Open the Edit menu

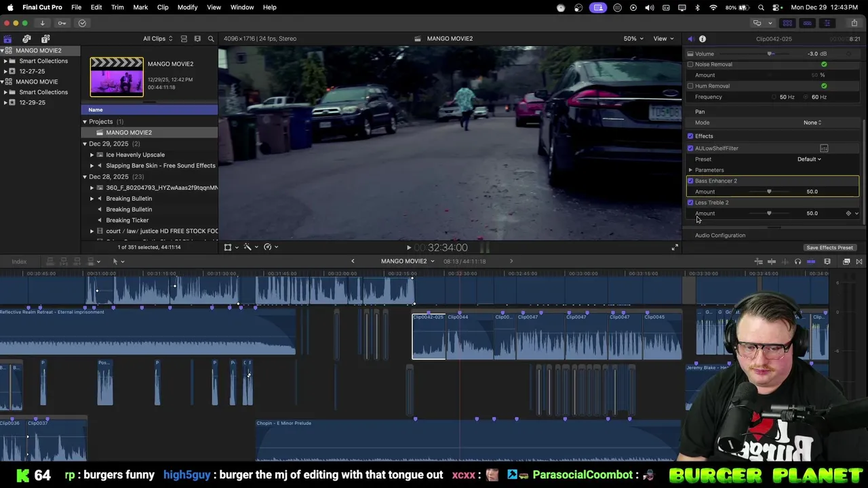tap(96, 7)
